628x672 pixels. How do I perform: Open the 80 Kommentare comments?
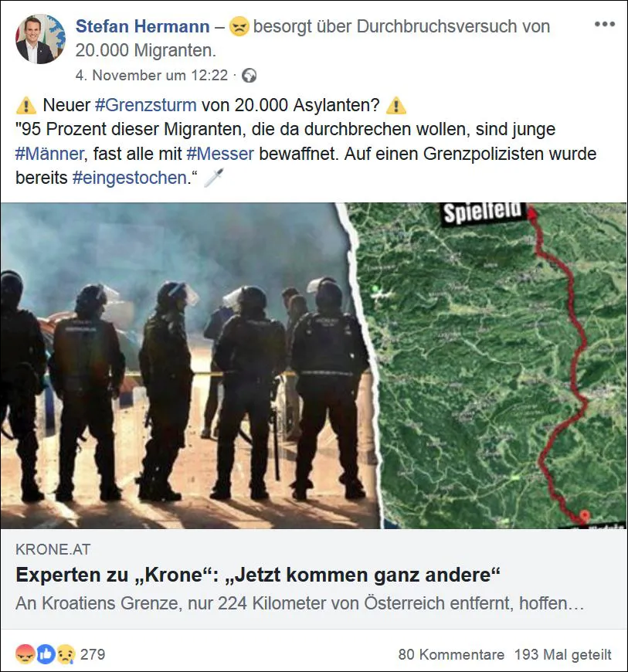451,654
